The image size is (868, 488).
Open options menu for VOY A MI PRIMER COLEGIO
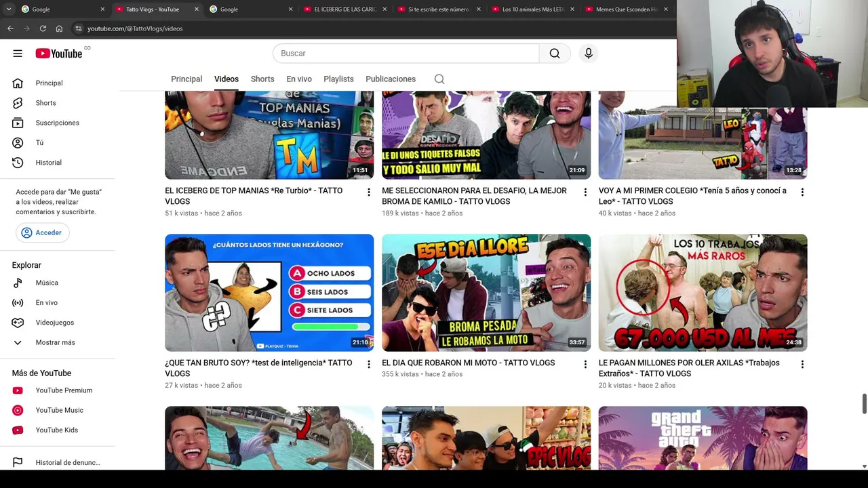click(802, 192)
